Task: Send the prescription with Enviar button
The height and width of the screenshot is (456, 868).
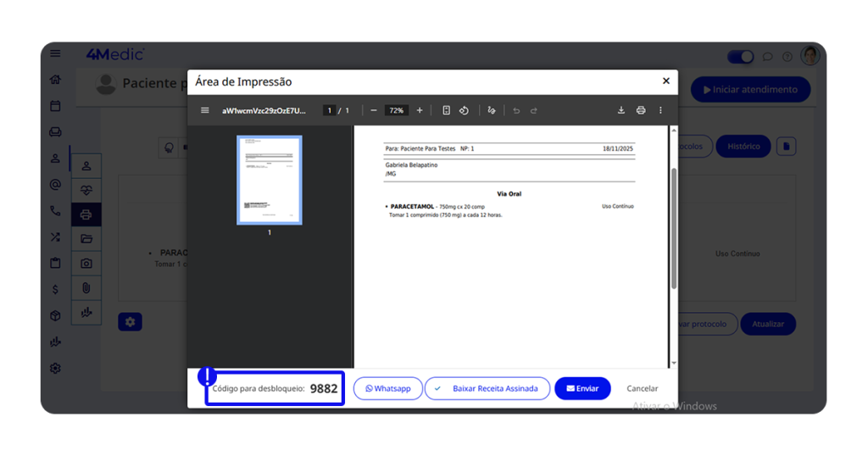Action: [x=582, y=388]
